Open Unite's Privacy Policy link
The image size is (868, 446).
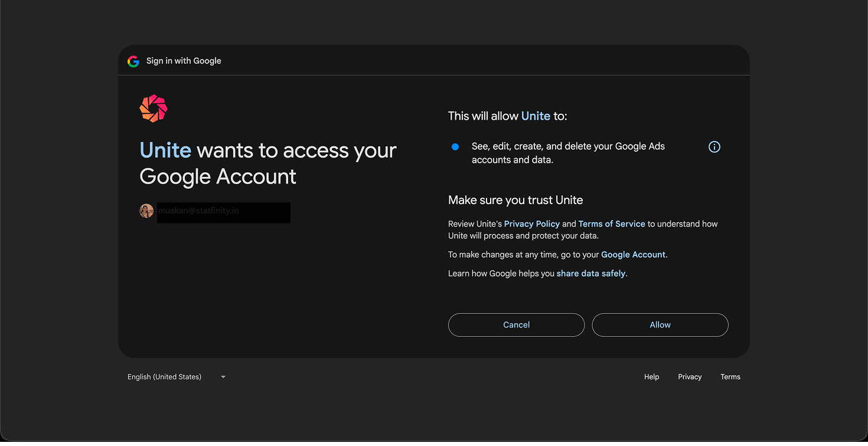532,224
